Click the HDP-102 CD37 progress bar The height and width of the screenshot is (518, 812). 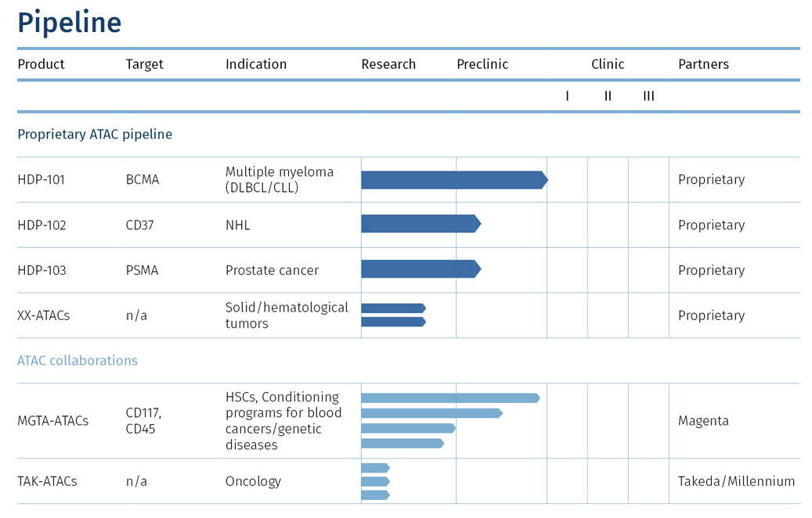(420, 224)
